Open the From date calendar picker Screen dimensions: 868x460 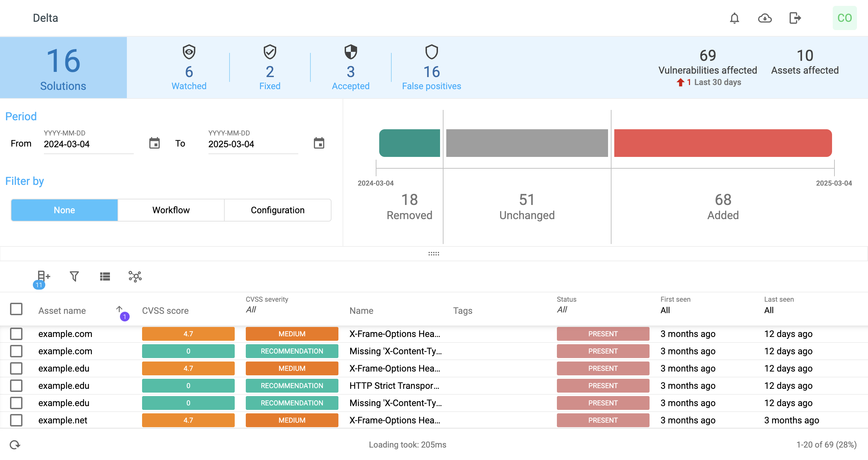(154, 143)
